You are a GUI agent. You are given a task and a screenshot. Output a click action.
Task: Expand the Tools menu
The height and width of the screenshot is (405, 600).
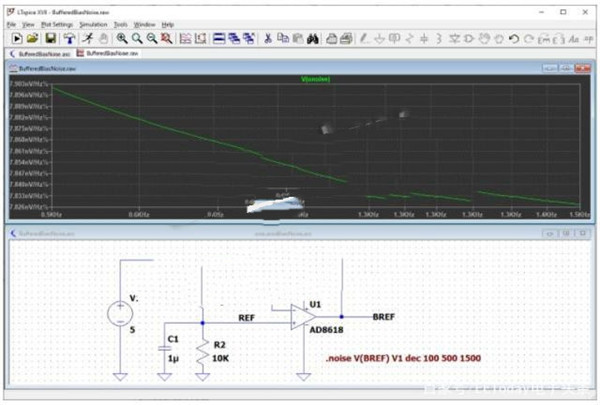pos(120,22)
